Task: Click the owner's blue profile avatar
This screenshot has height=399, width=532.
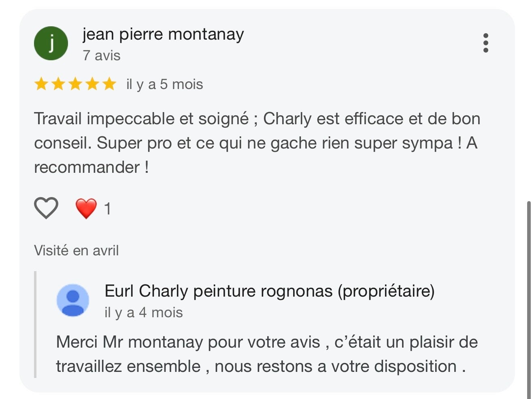Action: [73, 300]
